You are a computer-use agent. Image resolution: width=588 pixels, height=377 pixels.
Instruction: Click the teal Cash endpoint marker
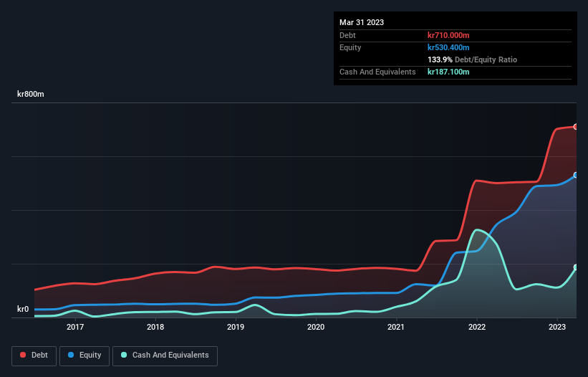pyautogui.click(x=576, y=267)
